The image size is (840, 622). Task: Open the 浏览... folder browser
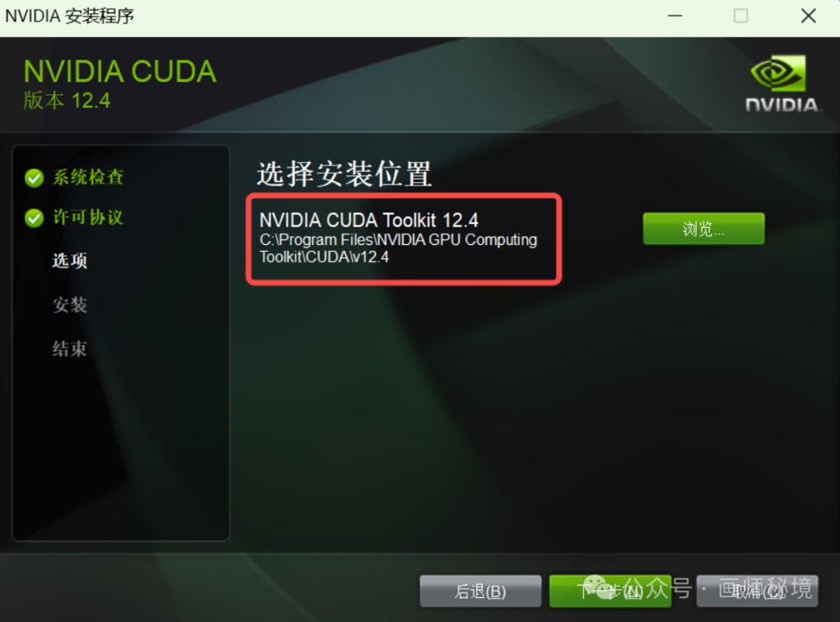703,229
